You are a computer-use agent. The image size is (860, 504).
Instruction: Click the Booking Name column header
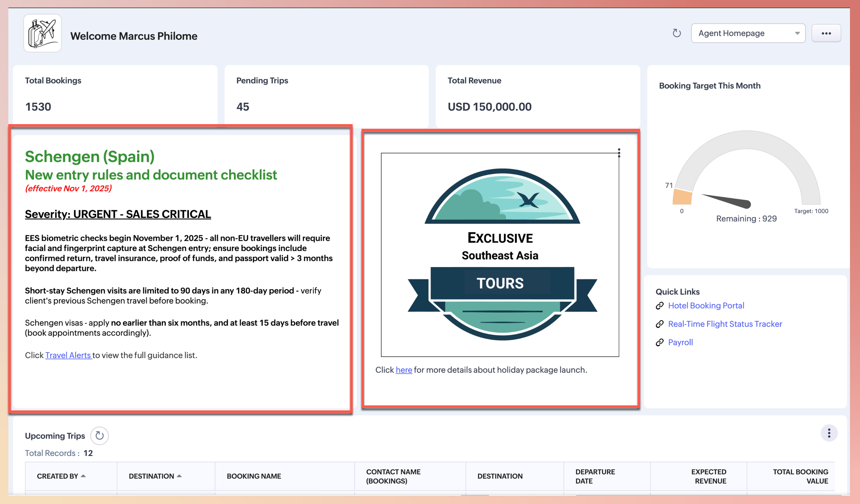point(254,476)
